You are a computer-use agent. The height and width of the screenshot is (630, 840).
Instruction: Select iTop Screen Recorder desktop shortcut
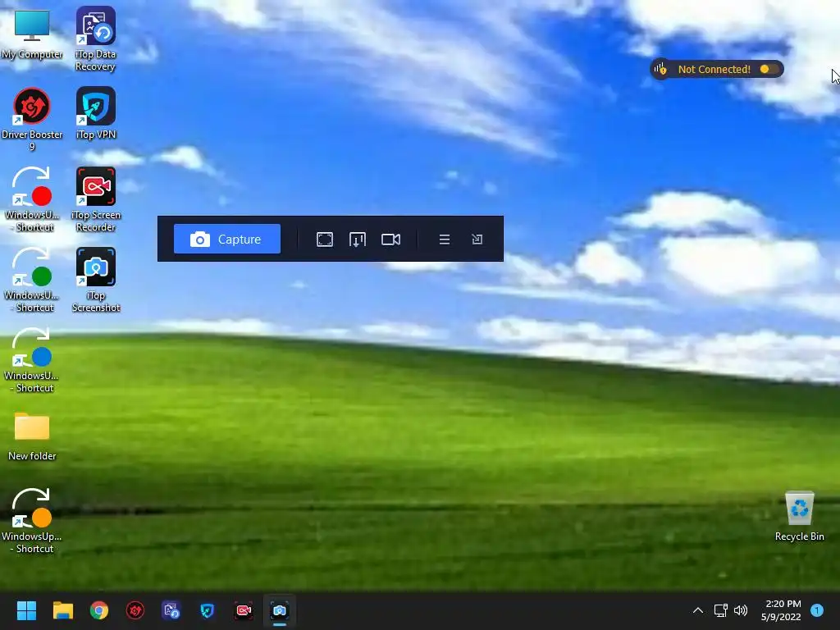[x=95, y=199]
